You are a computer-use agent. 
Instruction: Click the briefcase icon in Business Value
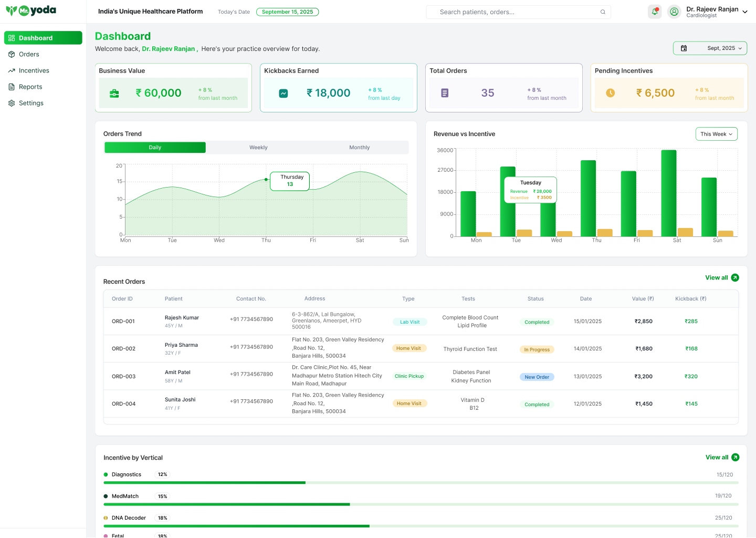[x=114, y=94]
